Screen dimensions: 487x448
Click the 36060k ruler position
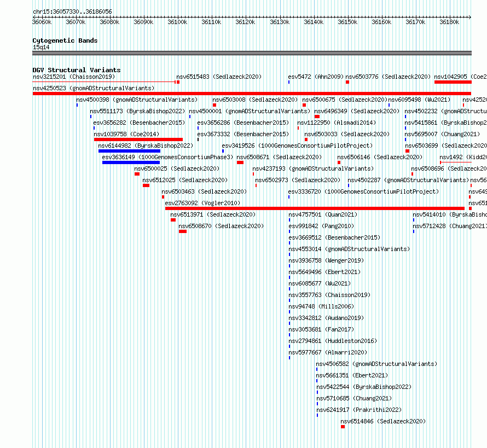point(42,22)
